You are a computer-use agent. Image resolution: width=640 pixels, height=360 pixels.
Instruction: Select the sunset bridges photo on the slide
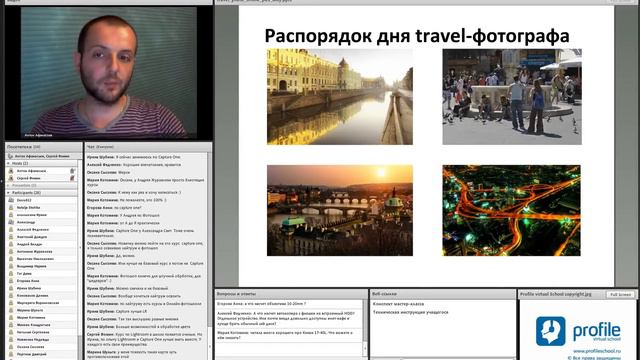pos(340,211)
